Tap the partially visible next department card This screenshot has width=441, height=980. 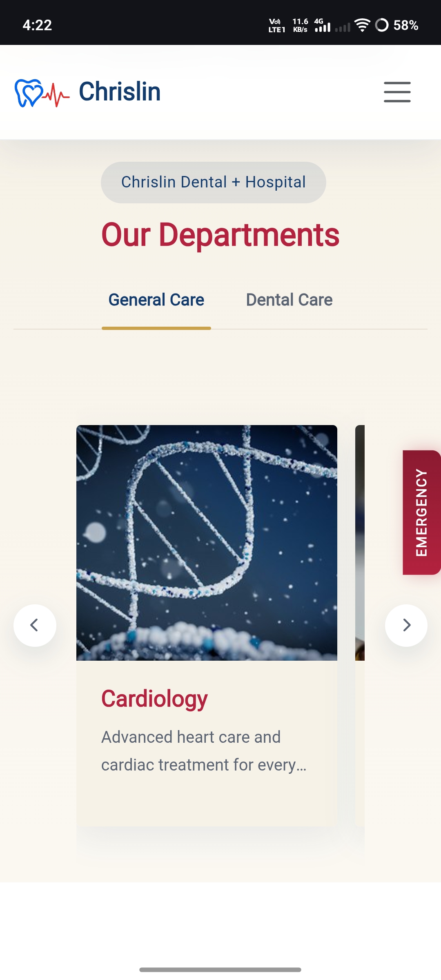click(360, 625)
